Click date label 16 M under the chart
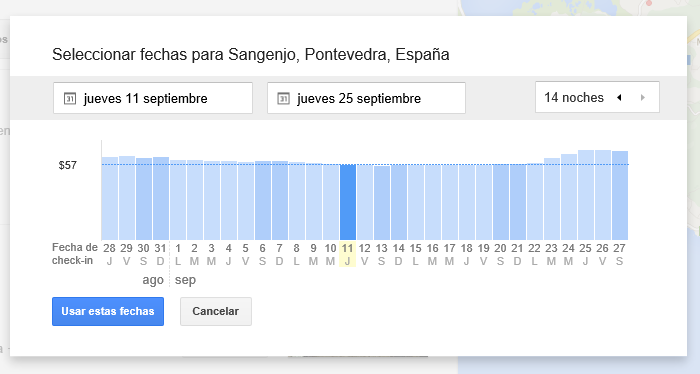700x374 pixels. (433, 254)
